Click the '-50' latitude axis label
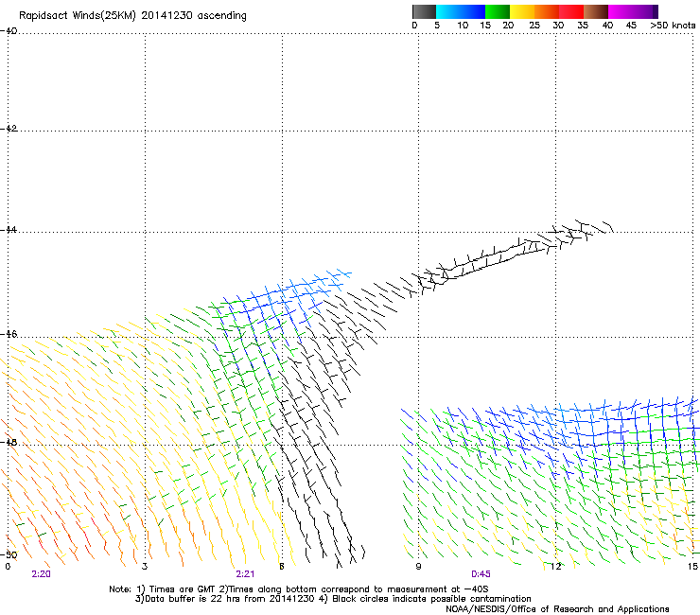 pos(9,554)
